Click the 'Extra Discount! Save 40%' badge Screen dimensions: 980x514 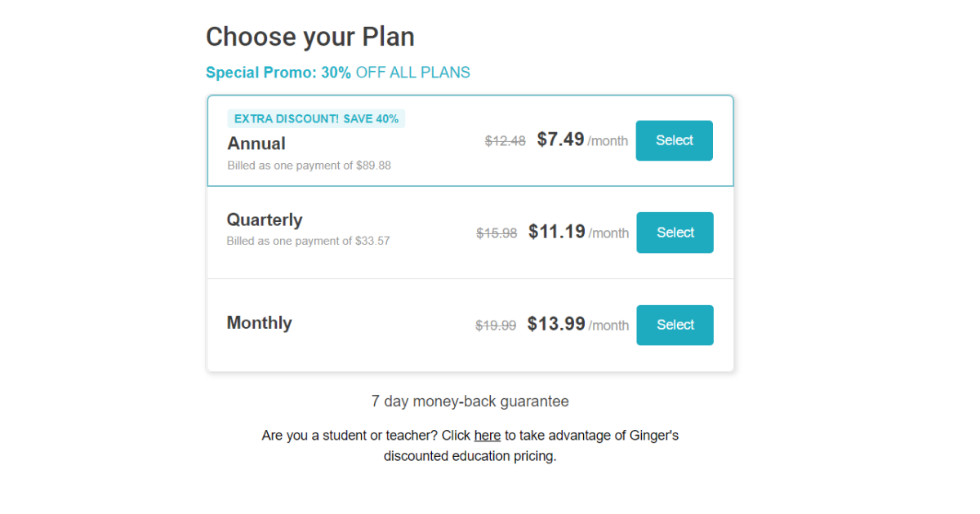316,119
